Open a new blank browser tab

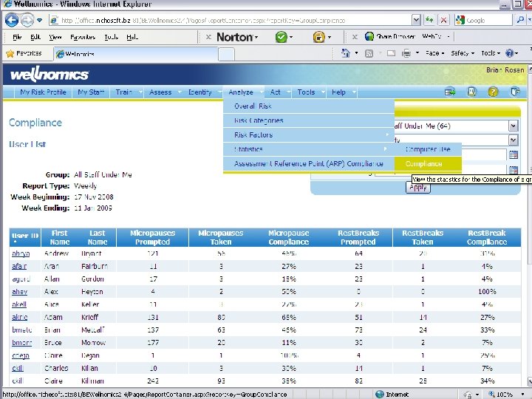click(226, 54)
